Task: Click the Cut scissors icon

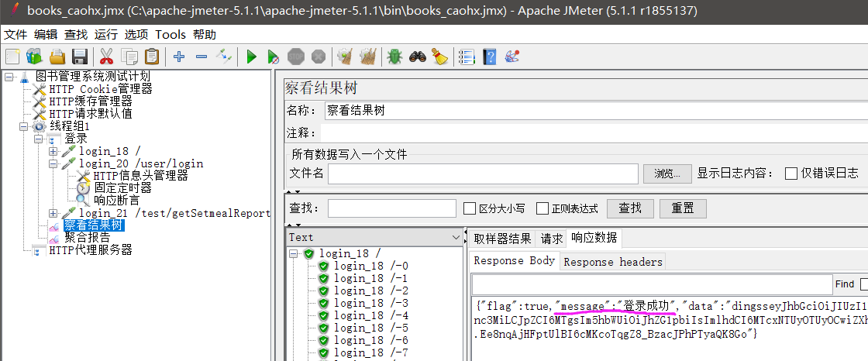Action: [x=106, y=57]
